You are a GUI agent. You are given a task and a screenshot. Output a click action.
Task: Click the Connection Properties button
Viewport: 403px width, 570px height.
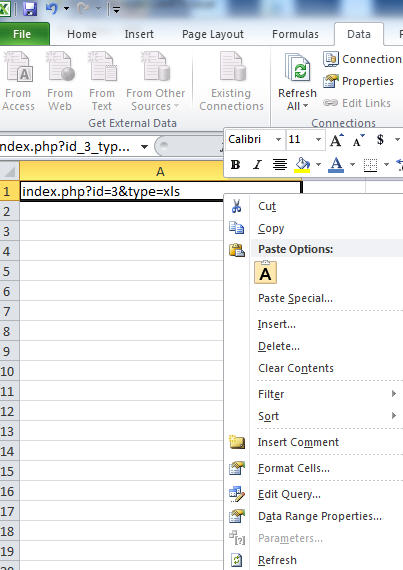tap(367, 81)
